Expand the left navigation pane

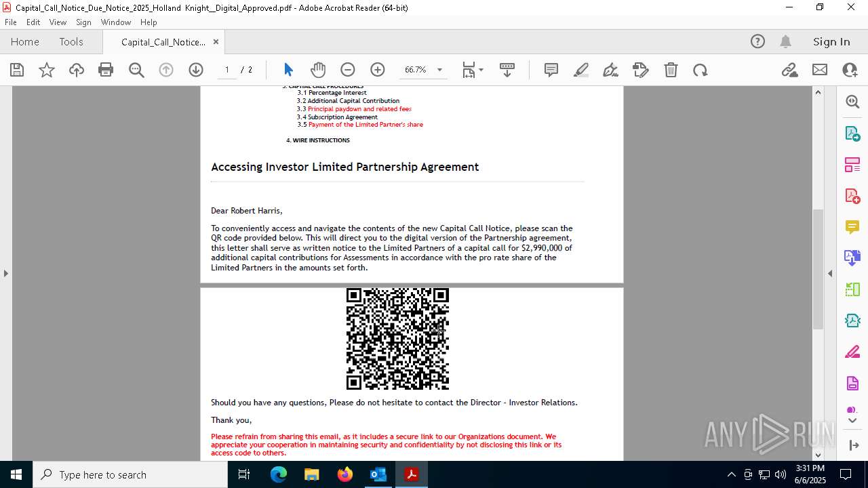5,274
